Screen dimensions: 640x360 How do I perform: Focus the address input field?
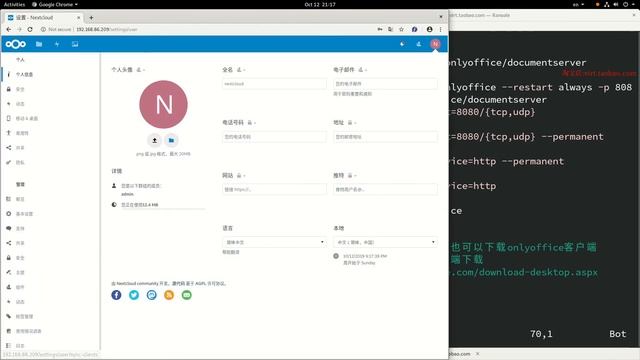coord(385,137)
